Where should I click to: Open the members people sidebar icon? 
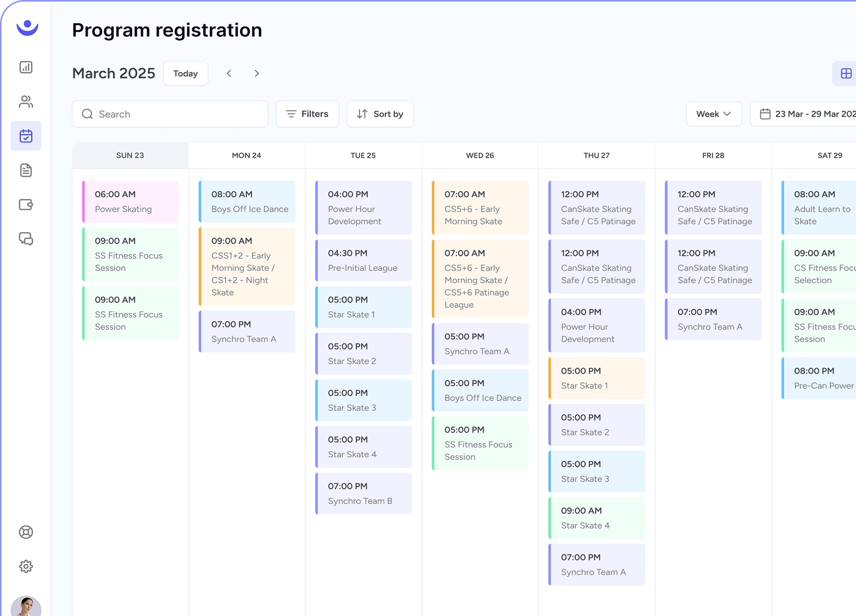pos(26,102)
